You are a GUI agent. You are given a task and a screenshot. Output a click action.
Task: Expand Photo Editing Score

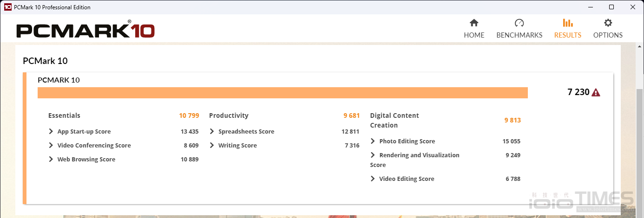(373, 141)
